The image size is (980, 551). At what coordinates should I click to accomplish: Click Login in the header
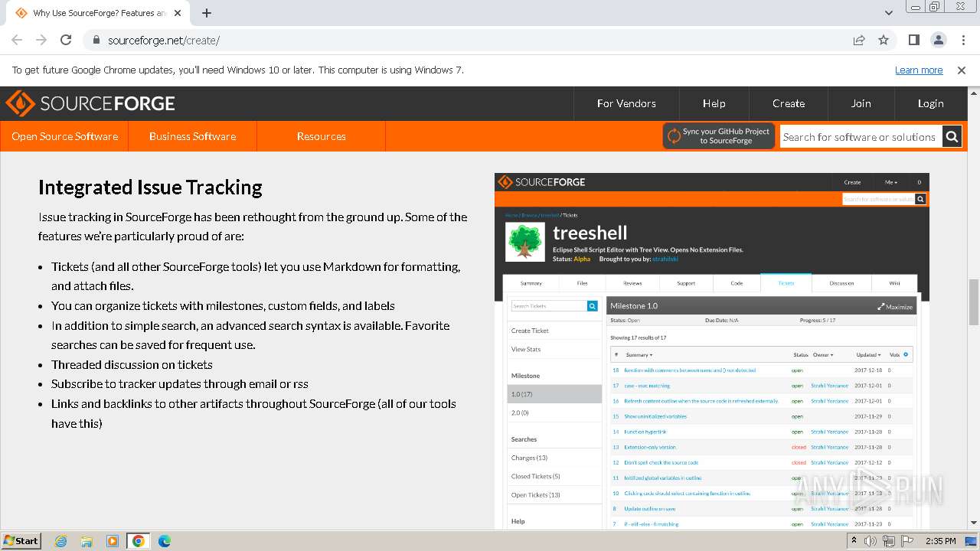[930, 103]
